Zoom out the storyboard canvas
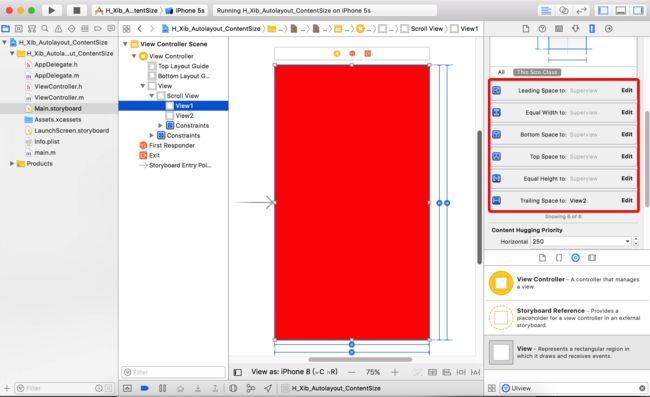650x397 pixels. tap(352, 372)
